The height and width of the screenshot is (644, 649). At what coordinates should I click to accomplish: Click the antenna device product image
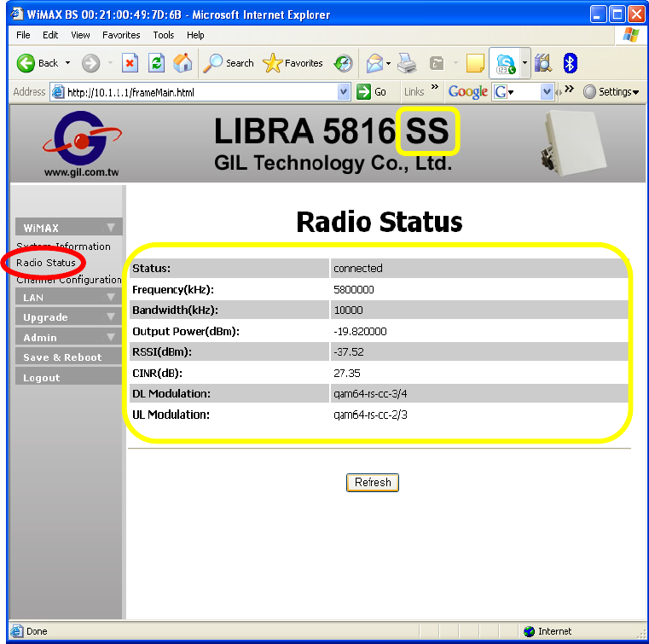(573, 142)
